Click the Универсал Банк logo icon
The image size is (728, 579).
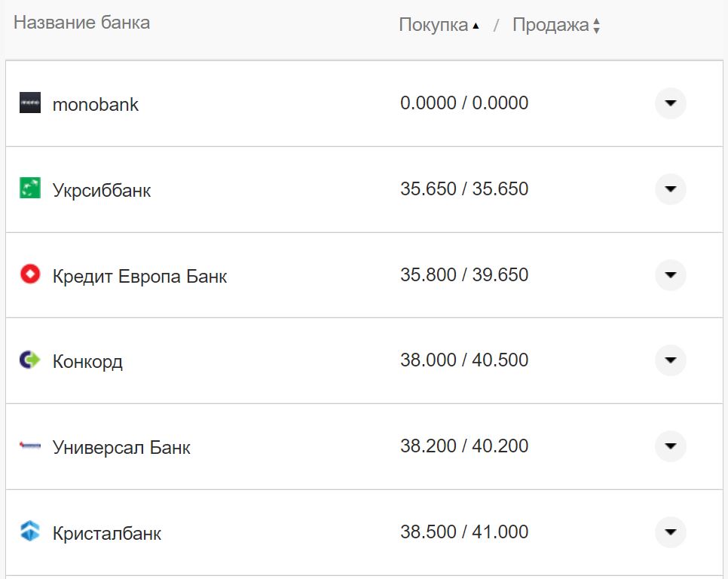click(x=30, y=446)
